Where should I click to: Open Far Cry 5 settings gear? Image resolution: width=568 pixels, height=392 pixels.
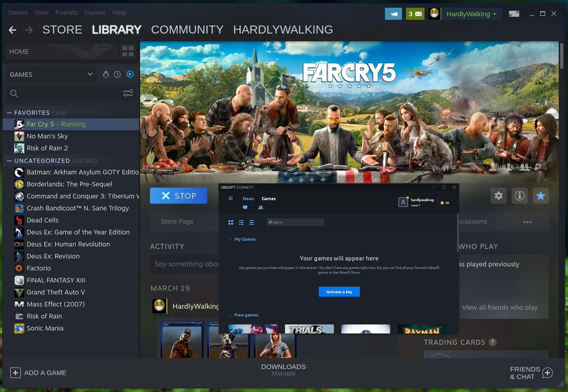pos(498,196)
